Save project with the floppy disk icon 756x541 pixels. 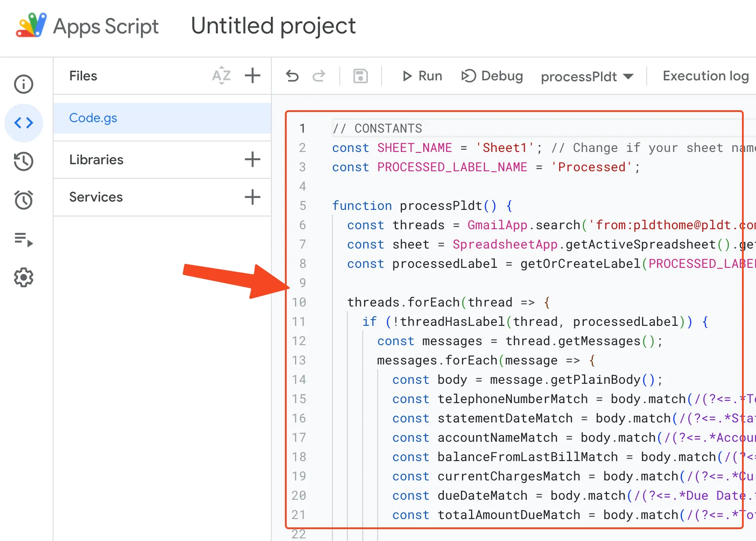click(x=360, y=76)
